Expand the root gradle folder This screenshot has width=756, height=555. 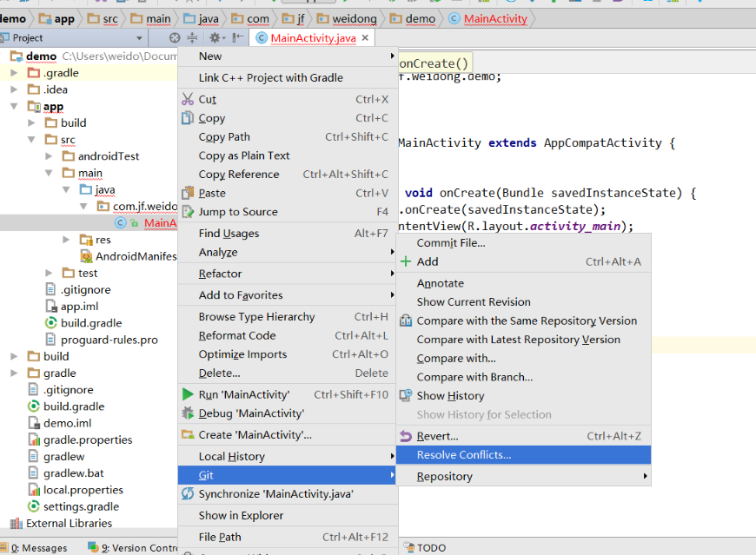(14, 373)
